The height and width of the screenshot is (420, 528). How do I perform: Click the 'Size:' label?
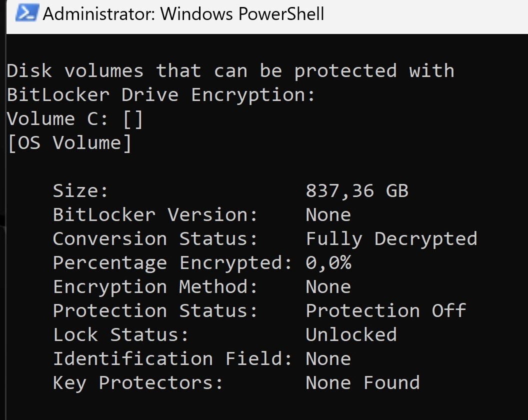[x=80, y=190]
